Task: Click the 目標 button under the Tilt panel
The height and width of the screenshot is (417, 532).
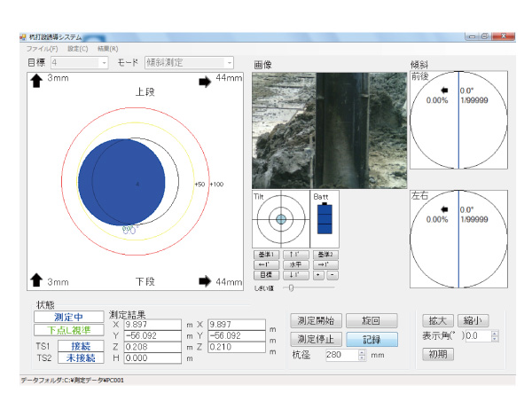Action: [x=266, y=275]
